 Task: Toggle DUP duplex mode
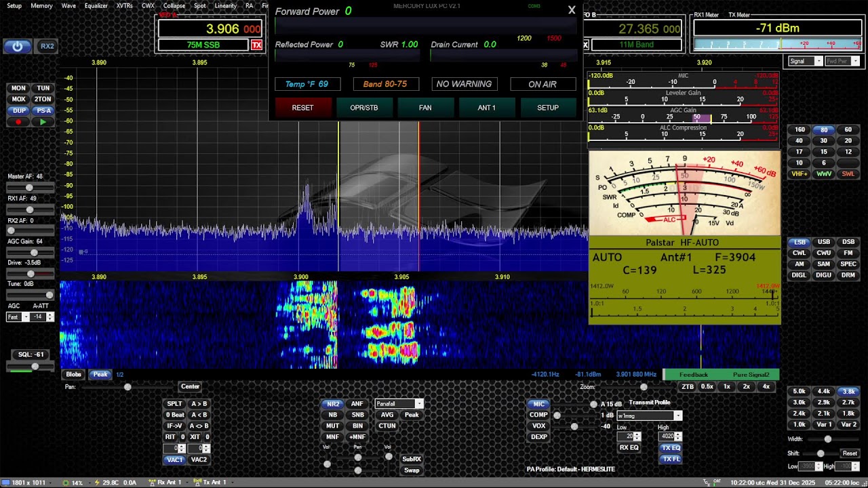click(x=18, y=110)
